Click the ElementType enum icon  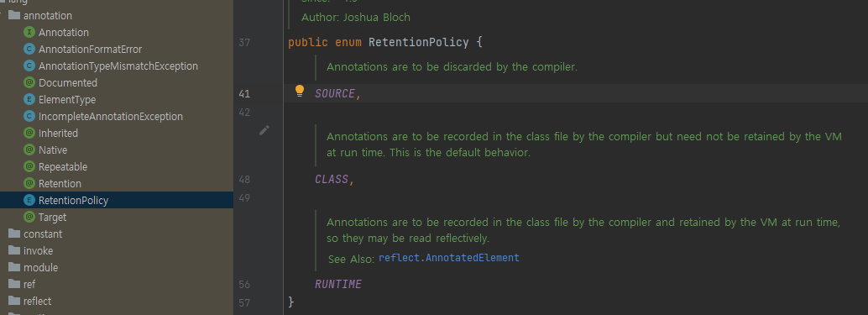point(29,100)
